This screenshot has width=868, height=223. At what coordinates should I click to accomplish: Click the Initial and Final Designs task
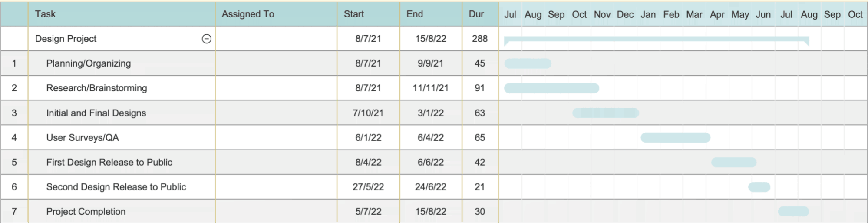click(96, 113)
